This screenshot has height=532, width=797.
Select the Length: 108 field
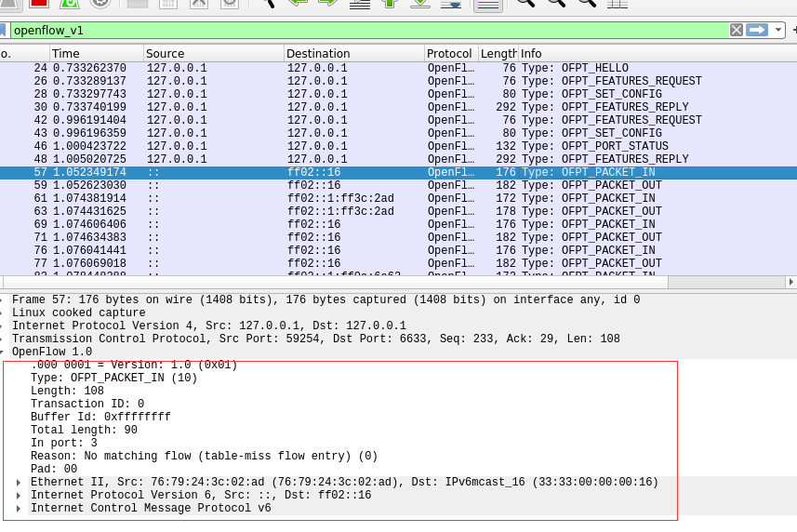[x=67, y=391]
